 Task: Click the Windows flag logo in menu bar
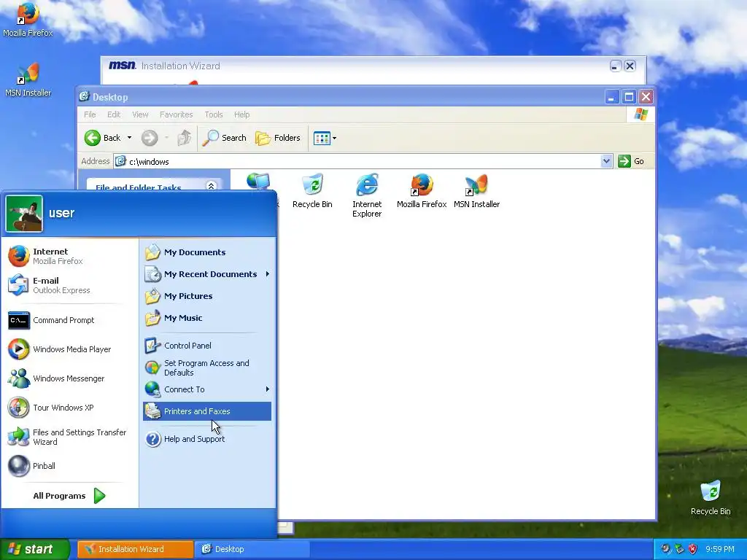(x=640, y=114)
